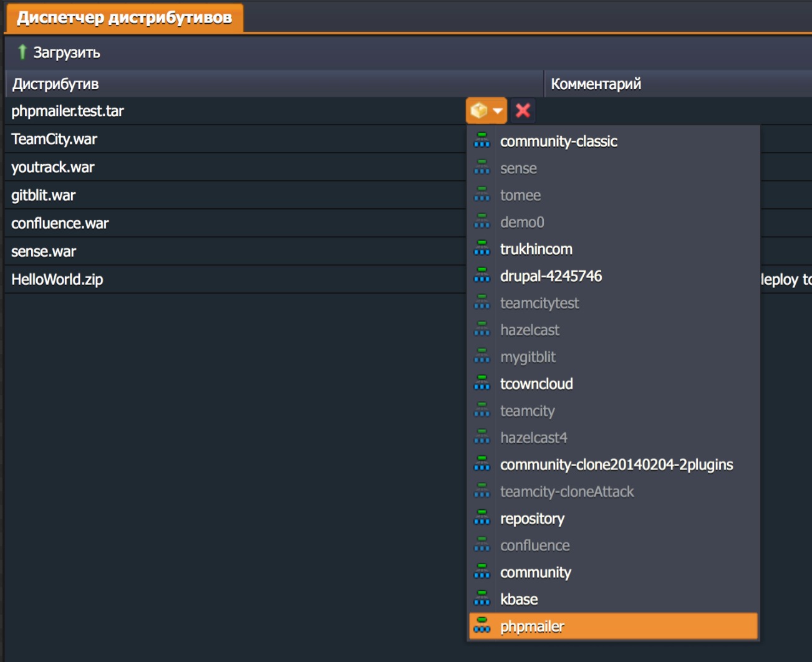The image size is (812, 662).
Task: Deploy to highlighted phpmailer environment
Action: point(614,626)
